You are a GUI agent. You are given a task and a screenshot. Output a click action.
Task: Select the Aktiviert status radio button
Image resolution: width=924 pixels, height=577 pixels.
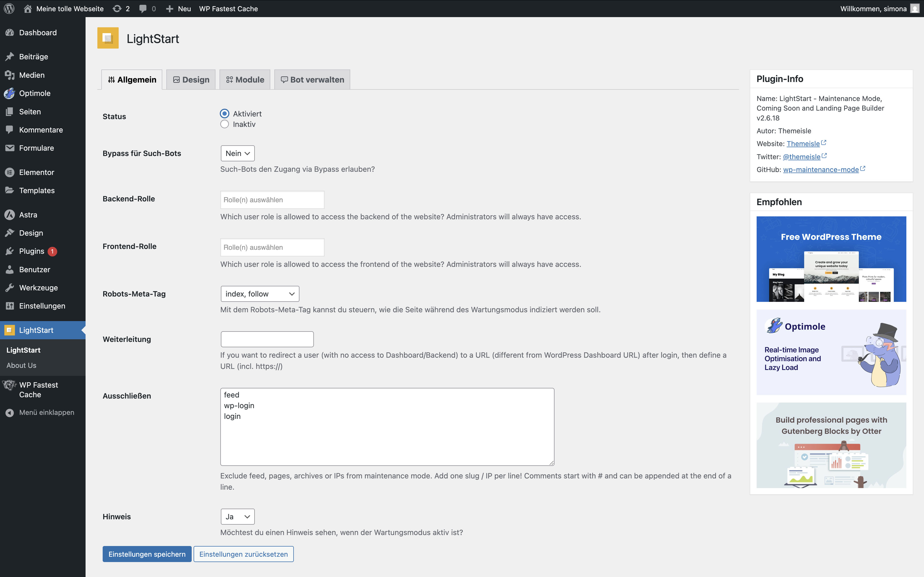pyautogui.click(x=225, y=114)
